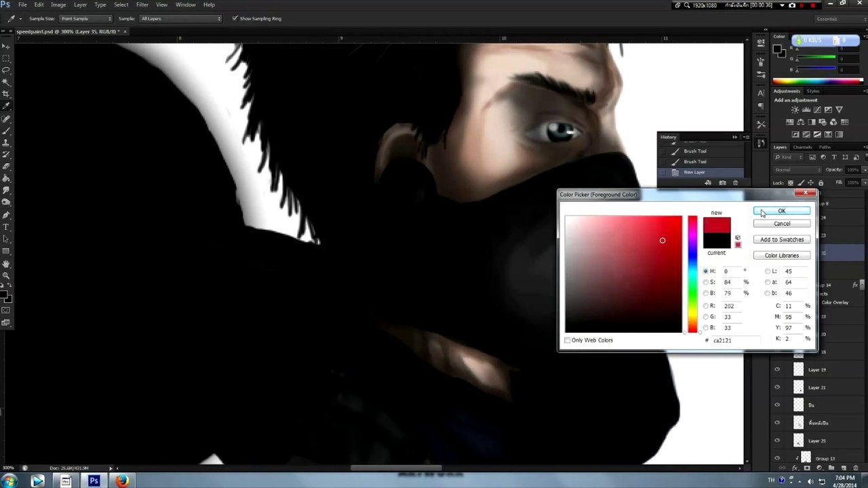Select the L lightness radio button
The height and width of the screenshot is (488, 868).
pyautogui.click(x=768, y=271)
